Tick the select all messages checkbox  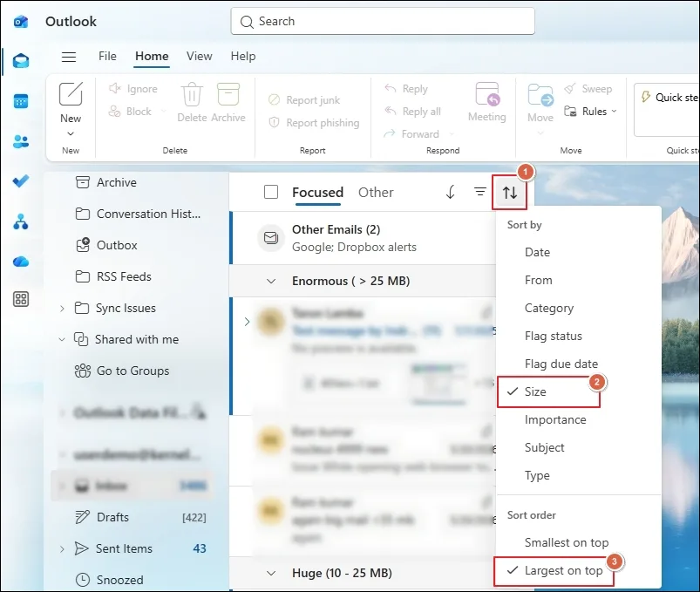[x=271, y=192]
